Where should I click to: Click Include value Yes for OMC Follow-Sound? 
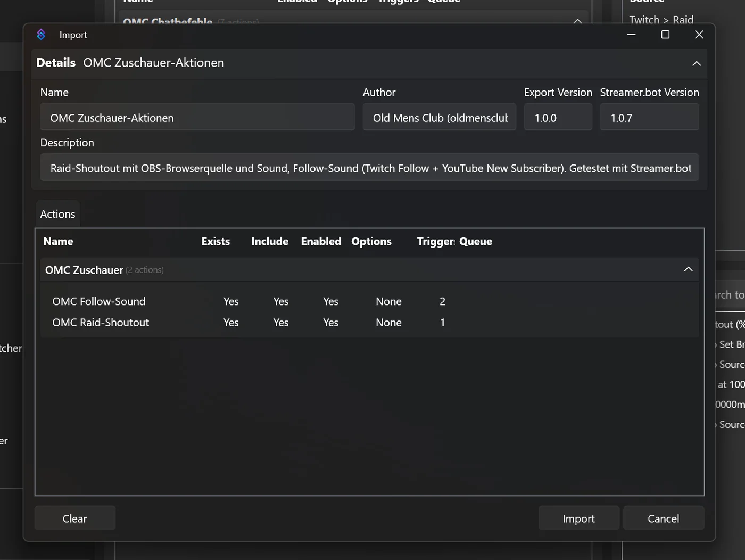(281, 301)
